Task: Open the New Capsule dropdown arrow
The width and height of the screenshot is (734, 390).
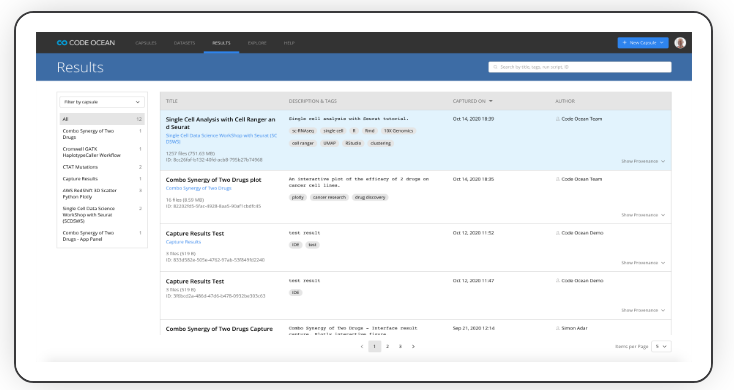Action: point(662,43)
